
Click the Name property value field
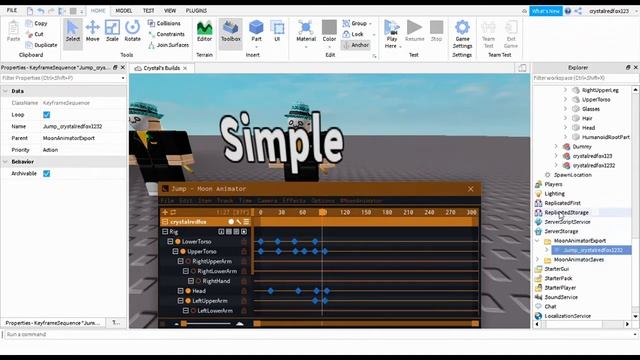point(84,127)
